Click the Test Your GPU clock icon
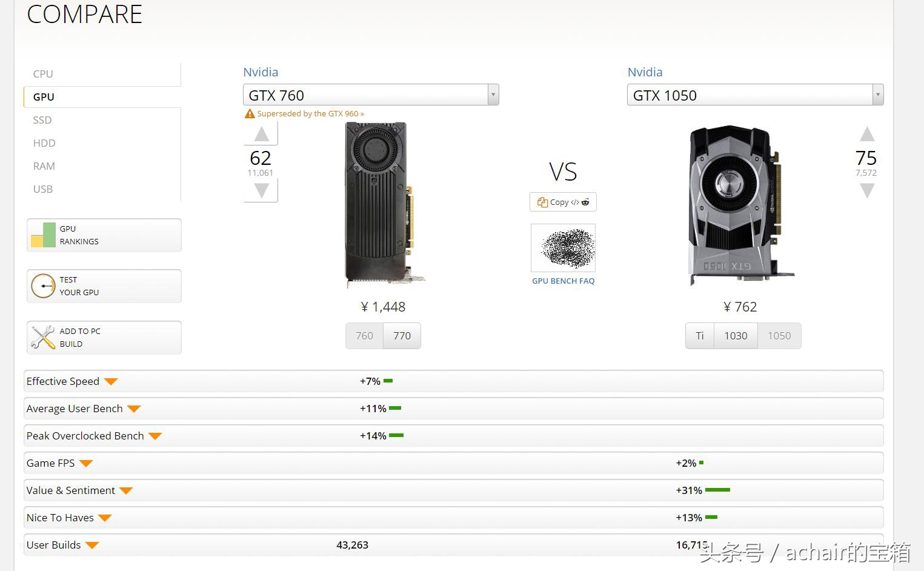 point(43,286)
